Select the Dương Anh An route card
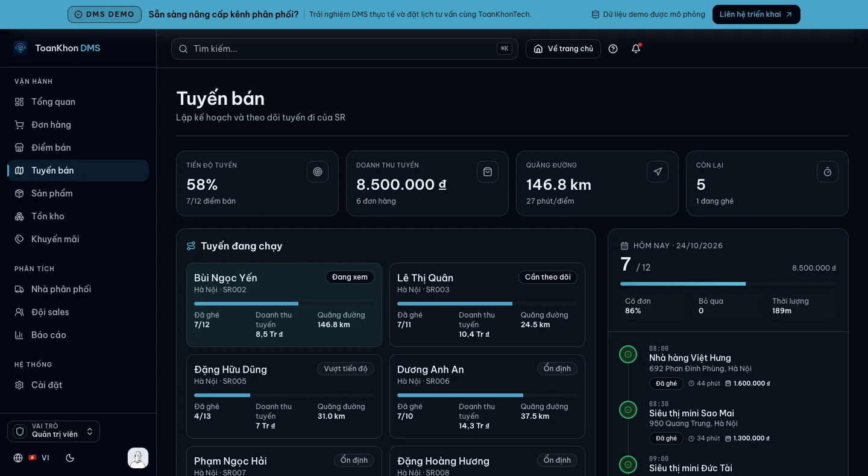 point(487,396)
